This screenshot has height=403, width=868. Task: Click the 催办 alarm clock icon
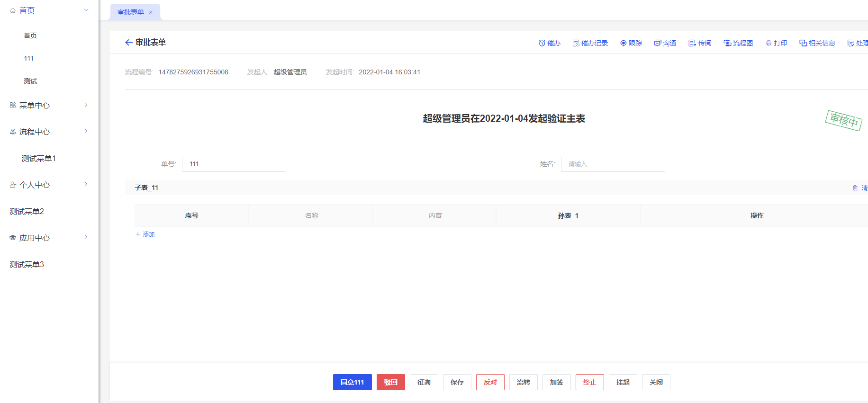542,43
